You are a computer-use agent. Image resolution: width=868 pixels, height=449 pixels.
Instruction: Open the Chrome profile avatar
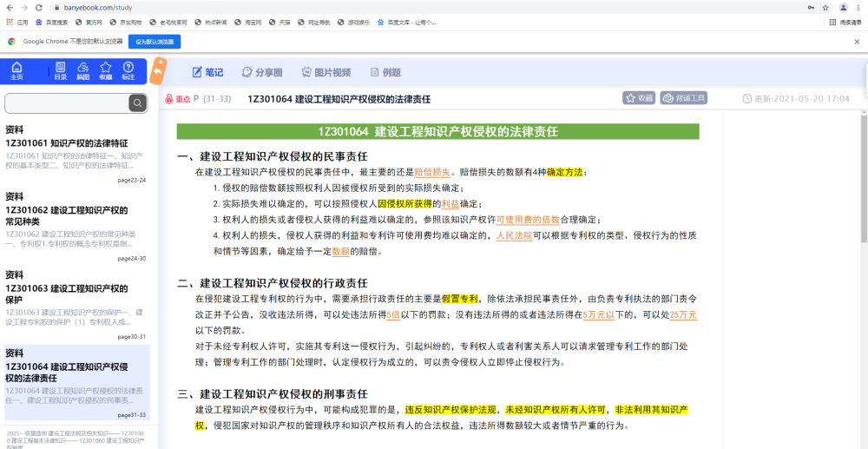843,8
